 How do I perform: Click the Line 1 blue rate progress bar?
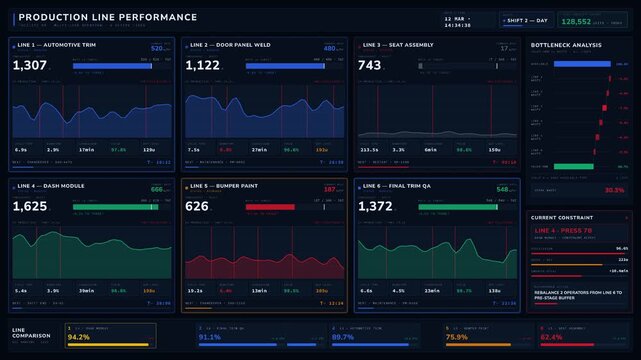click(x=112, y=66)
